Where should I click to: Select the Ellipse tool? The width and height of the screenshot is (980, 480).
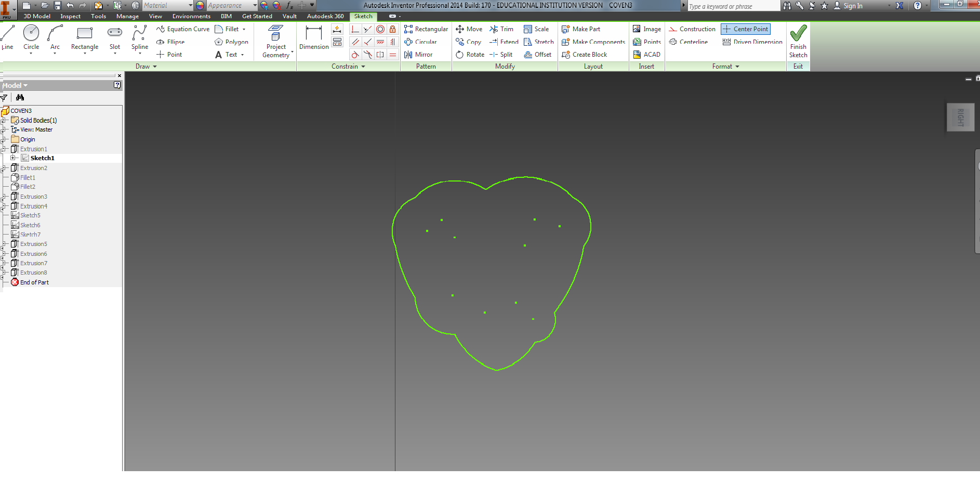(x=170, y=42)
